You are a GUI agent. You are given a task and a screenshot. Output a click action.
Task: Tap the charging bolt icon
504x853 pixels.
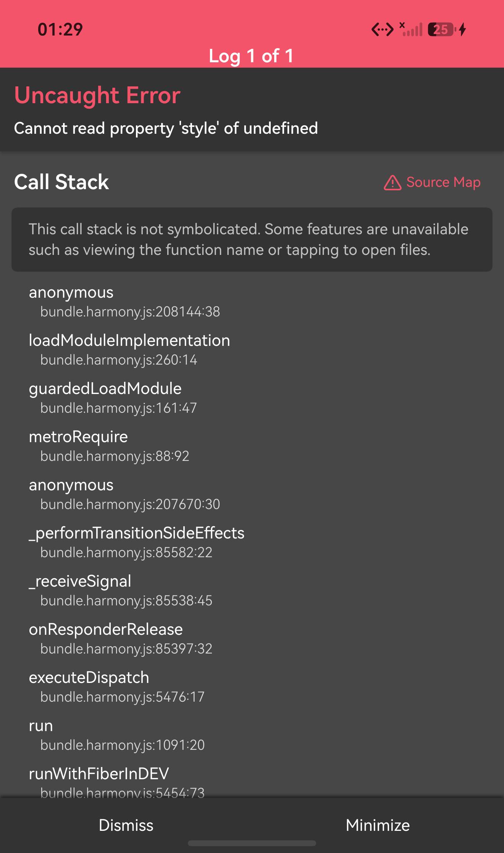(x=462, y=29)
